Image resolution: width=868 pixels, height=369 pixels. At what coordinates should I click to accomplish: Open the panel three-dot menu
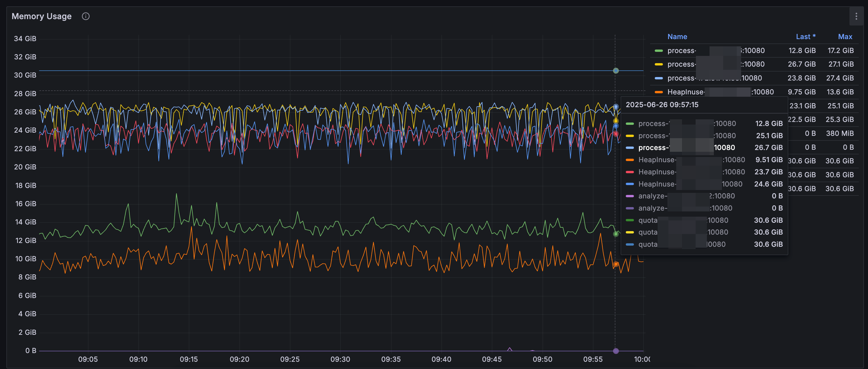pyautogui.click(x=856, y=16)
